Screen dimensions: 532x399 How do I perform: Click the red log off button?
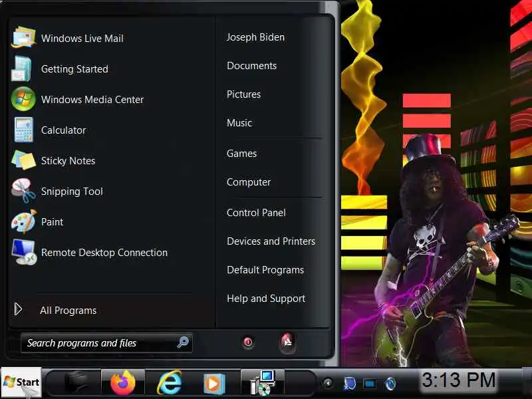[x=287, y=341]
